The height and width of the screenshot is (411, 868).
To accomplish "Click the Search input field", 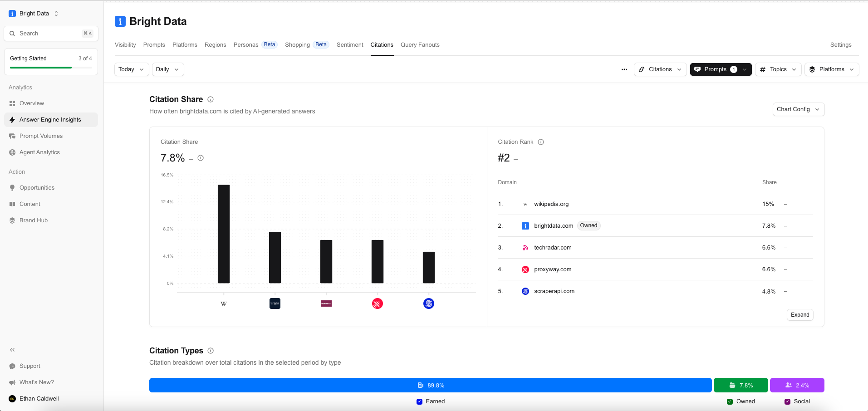I will [x=51, y=34].
